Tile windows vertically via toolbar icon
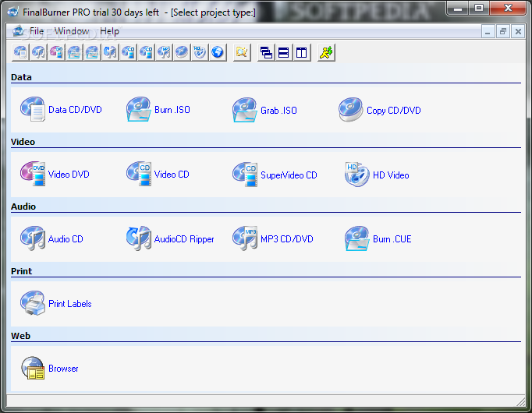 coord(302,52)
